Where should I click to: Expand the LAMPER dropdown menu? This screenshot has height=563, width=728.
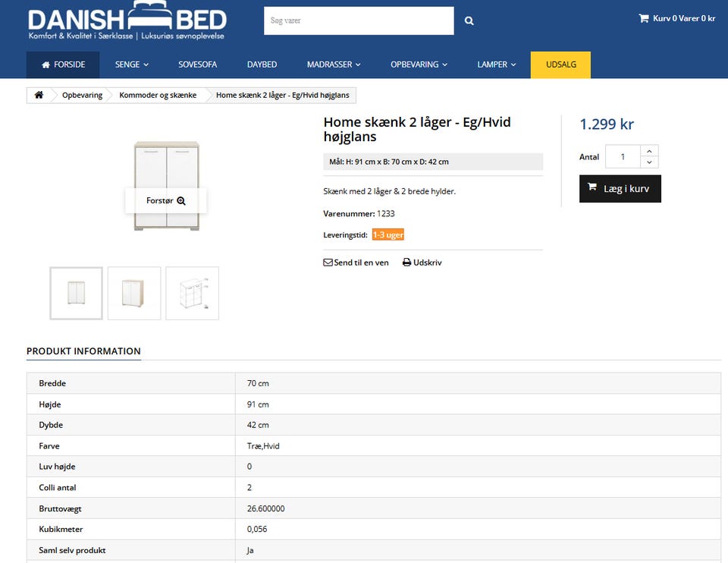tap(496, 64)
